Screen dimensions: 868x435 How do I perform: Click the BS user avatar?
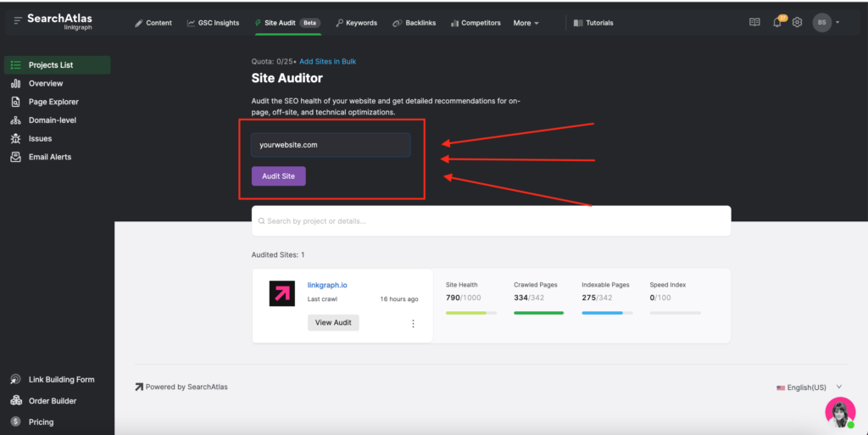tap(822, 22)
